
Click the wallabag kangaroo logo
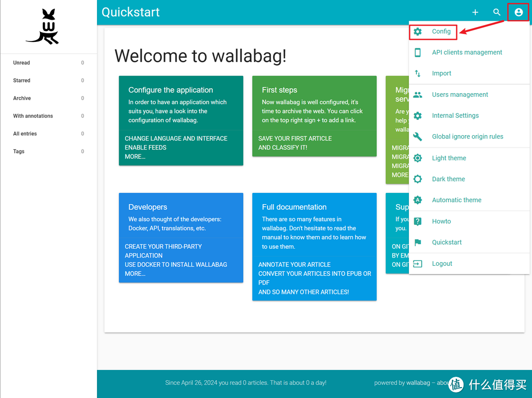pos(42,27)
